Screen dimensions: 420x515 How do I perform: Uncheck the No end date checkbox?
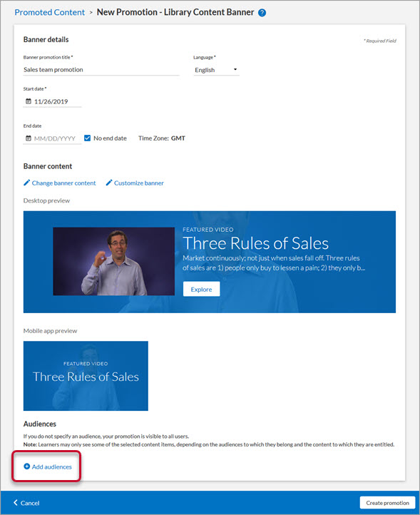click(87, 138)
